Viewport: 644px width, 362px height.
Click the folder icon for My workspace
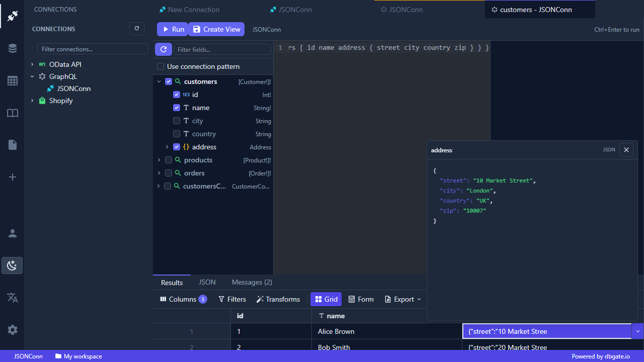pos(58,356)
